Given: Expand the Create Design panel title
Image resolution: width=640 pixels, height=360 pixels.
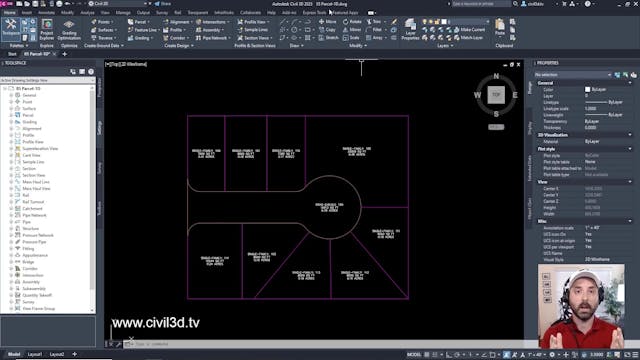Looking at the screenshot, I should tap(179, 46).
